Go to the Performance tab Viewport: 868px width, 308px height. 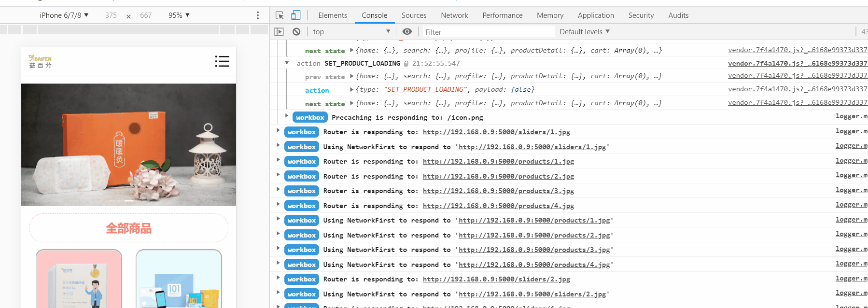pos(503,15)
